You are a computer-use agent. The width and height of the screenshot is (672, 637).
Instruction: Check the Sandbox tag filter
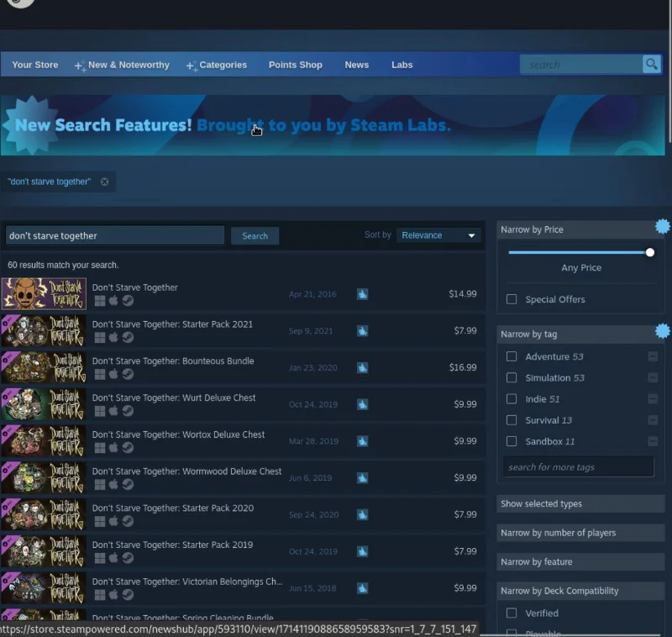click(x=512, y=441)
